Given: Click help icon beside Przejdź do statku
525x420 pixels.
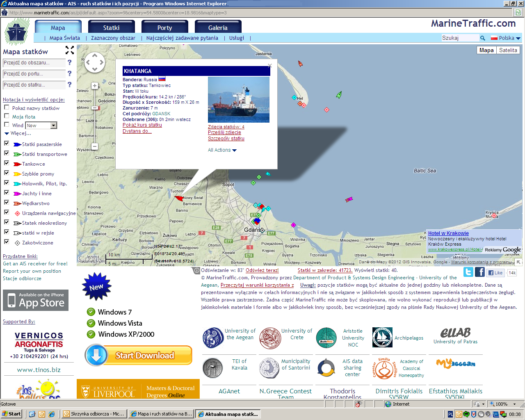Looking at the screenshot, I should click(x=69, y=84).
